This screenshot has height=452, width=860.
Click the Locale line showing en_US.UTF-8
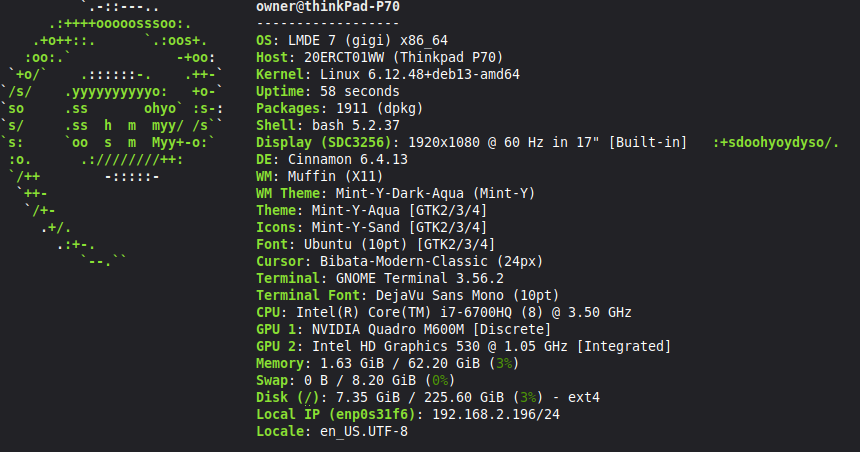click(x=332, y=431)
